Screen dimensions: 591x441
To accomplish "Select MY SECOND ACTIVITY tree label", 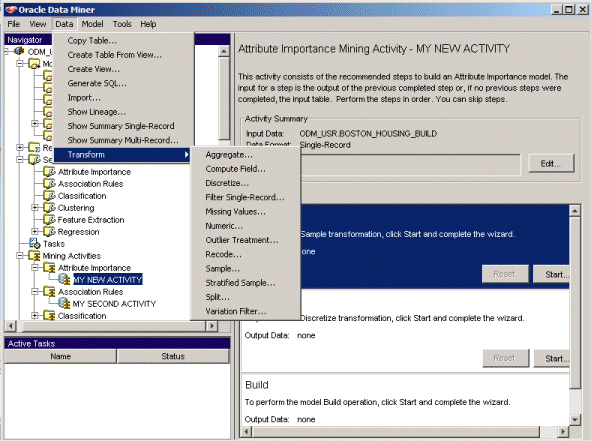I will [x=114, y=304].
